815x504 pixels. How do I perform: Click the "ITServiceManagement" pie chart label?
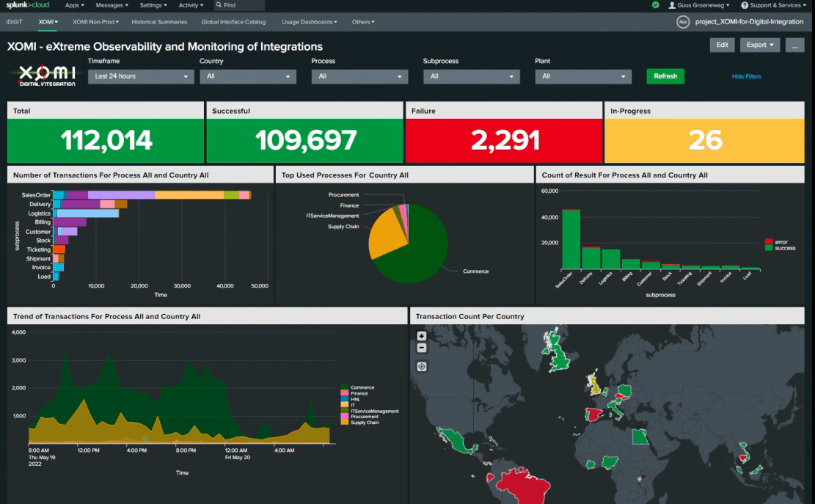tap(332, 216)
